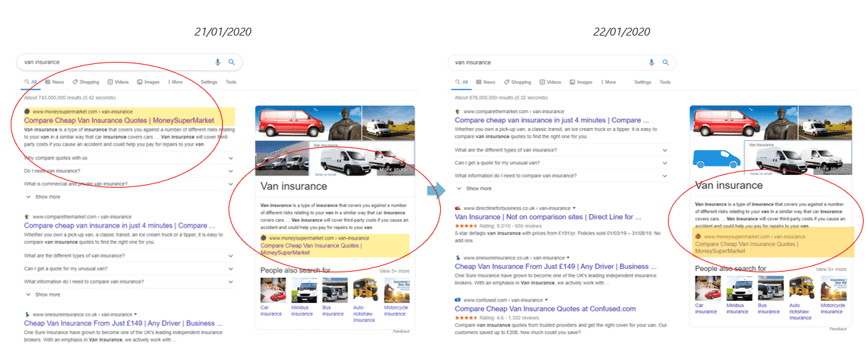Click the MoneySuperMarket favicon in the 21/01/2020 top result
Image resolution: width=868 pixels, height=352 pixels.
coord(27,112)
